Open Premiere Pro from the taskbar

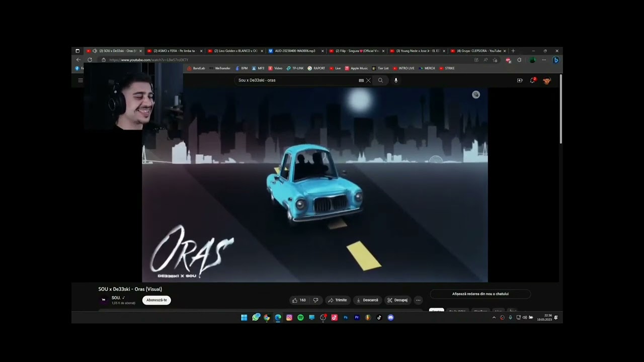point(357,317)
